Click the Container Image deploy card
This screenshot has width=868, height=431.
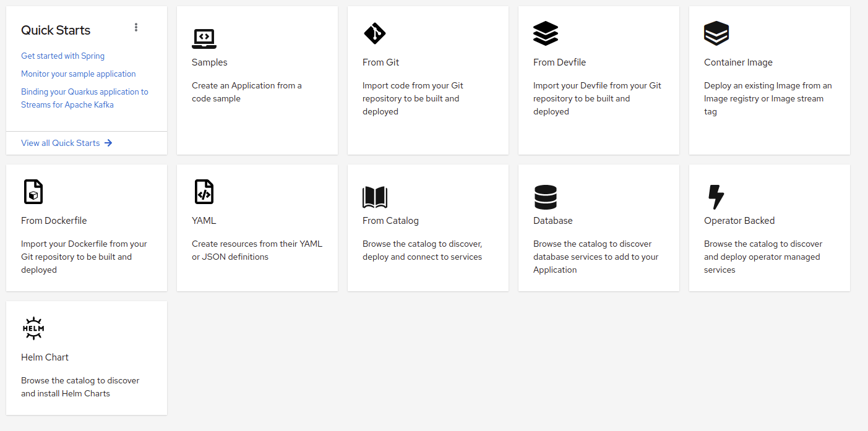click(x=769, y=80)
